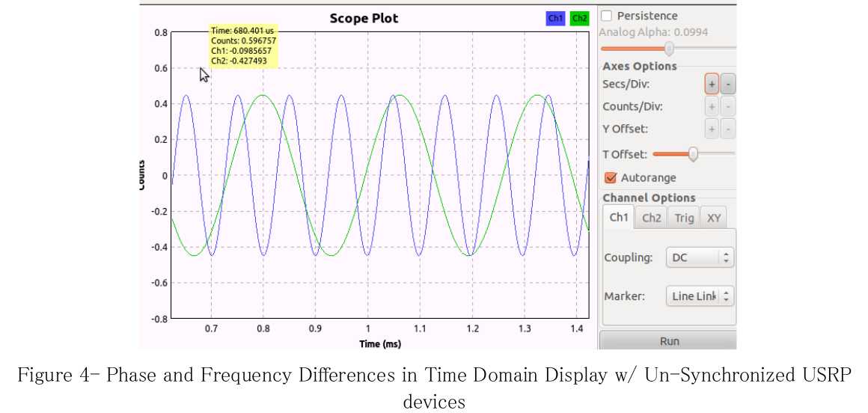Click the Counts: 0.596757 tooltip value
Viewport: 868px width, 413px height.
244,41
